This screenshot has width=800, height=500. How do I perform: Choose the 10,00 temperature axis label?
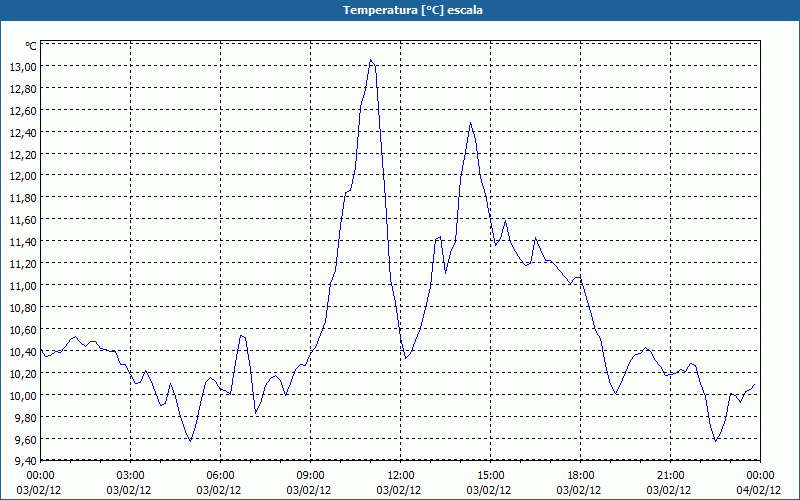pyautogui.click(x=22, y=395)
